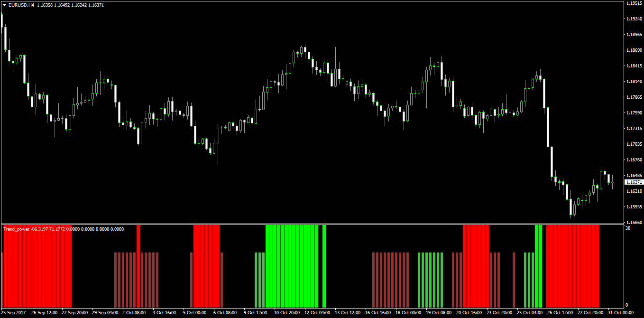The image size is (644, 318).
Task: Click the time label 20 Oct 16:00
Action: pos(469,313)
